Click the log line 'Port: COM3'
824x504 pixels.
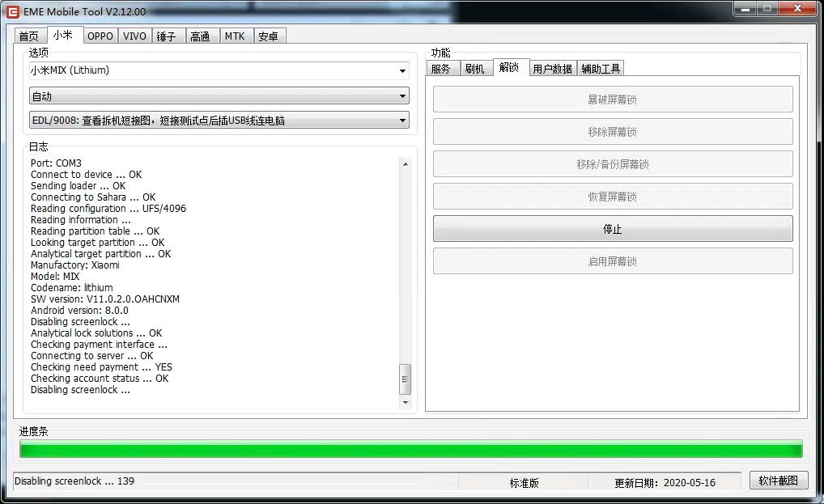coord(56,163)
